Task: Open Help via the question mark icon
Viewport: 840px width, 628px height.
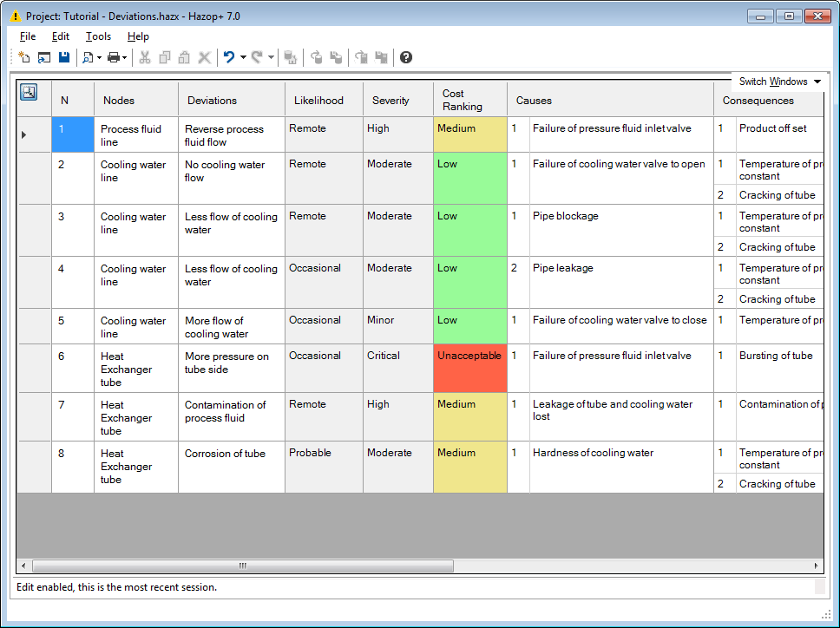Action: point(406,57)
